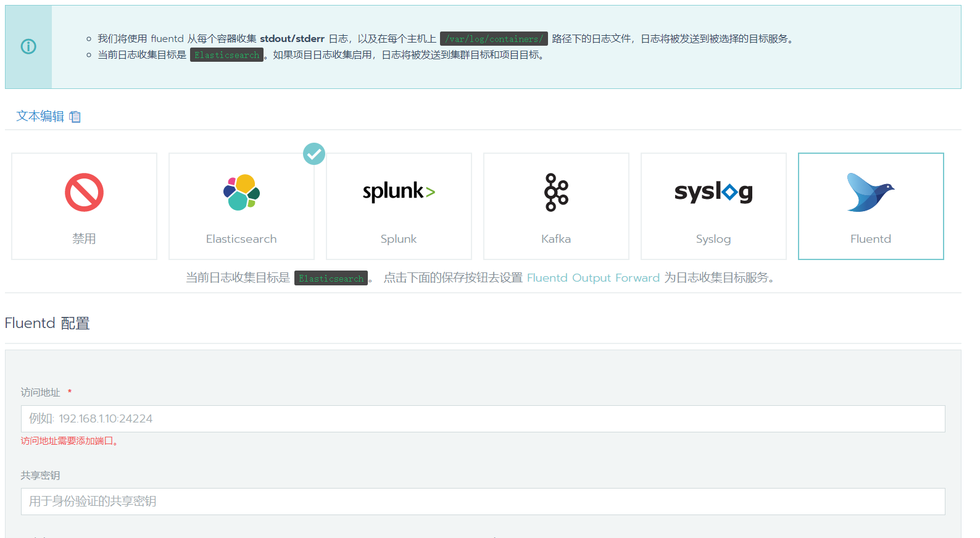Select the Fluentd bird logo
The image size is (980, 538).
pyautogui.click(x=871, y=192)
